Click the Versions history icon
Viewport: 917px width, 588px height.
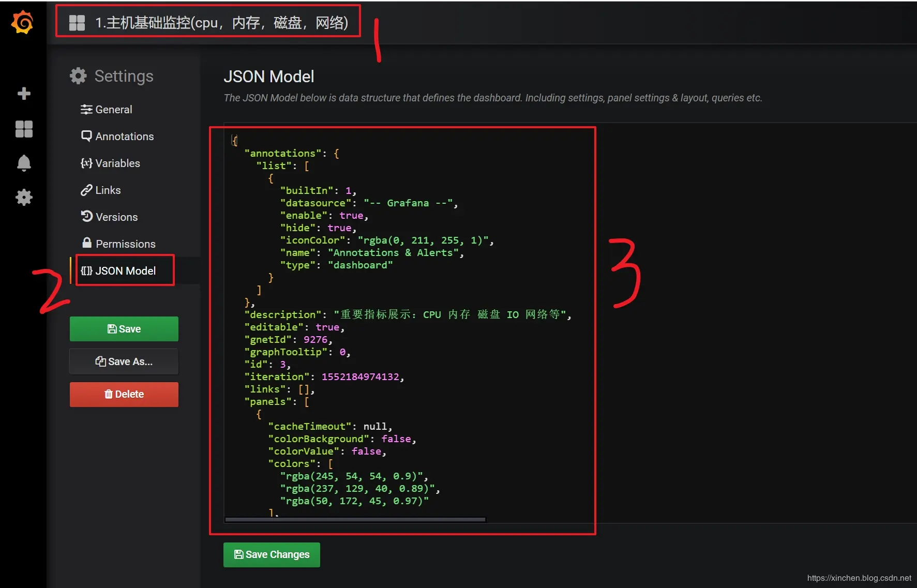coord(86,217)
